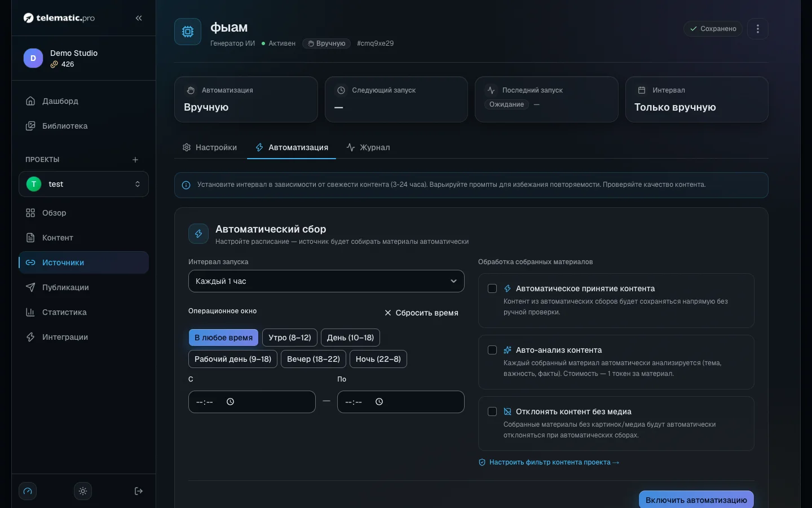Select the Ночь (22–8) time preset
812x508 pixels.
click(x=378, y=359)
